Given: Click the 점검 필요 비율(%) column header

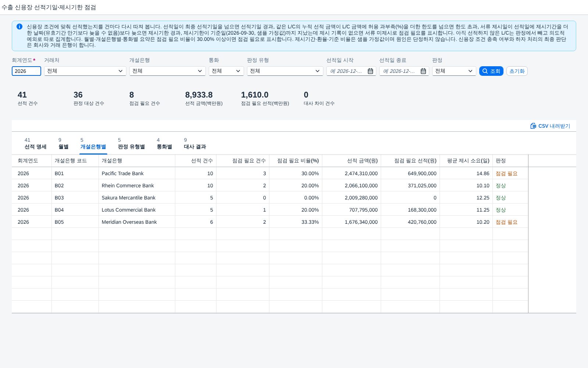Looking at the screenshot, I should coord(295,161).
